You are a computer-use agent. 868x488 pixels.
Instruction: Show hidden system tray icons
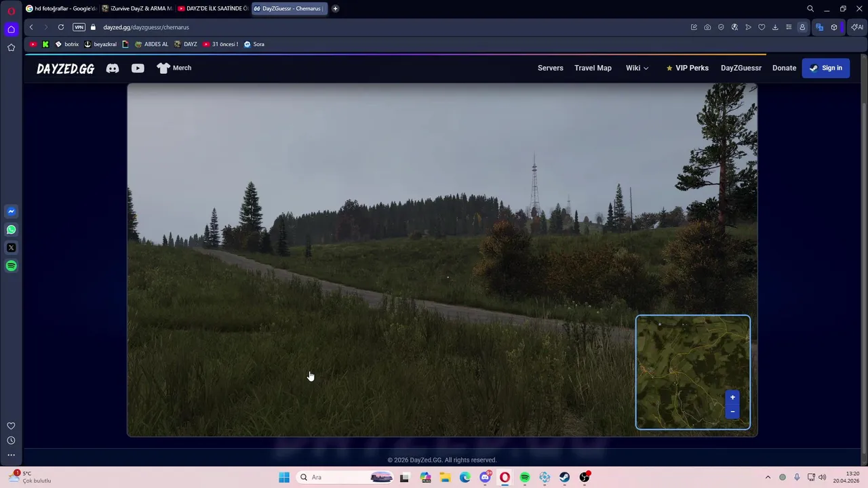(768, 477)
